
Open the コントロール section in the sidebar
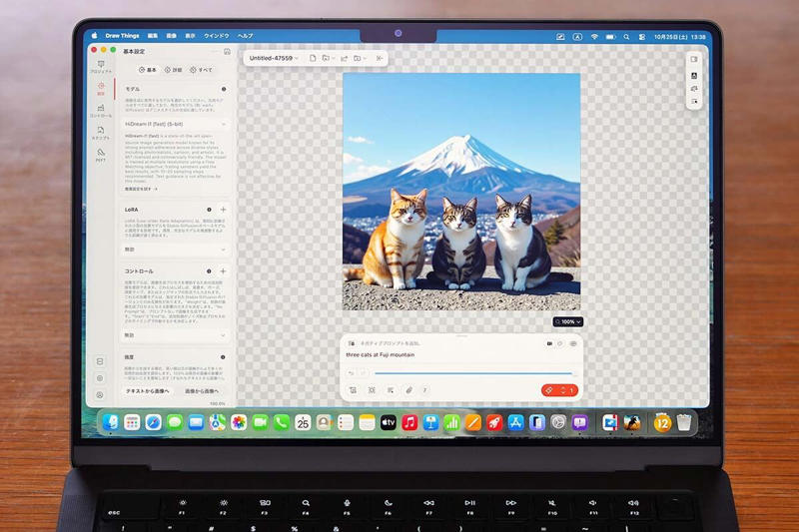[x=101, y=111]
